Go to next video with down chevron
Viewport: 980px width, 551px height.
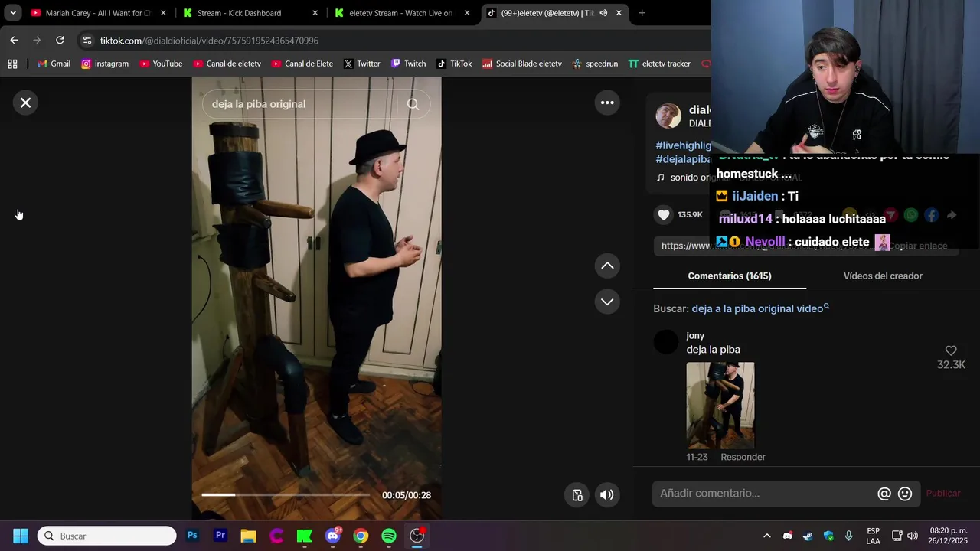click(x=607, y=302)
